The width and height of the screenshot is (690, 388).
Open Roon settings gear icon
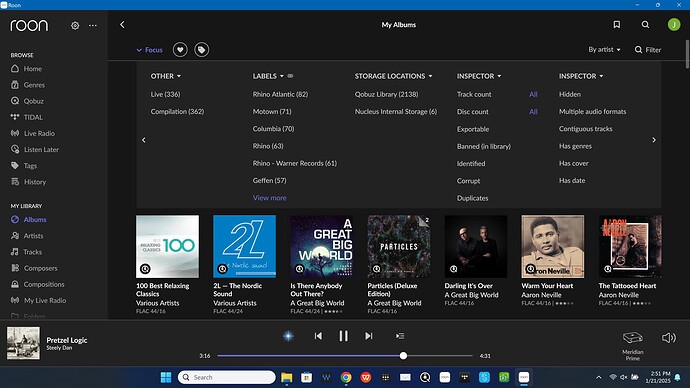[75, 26]
